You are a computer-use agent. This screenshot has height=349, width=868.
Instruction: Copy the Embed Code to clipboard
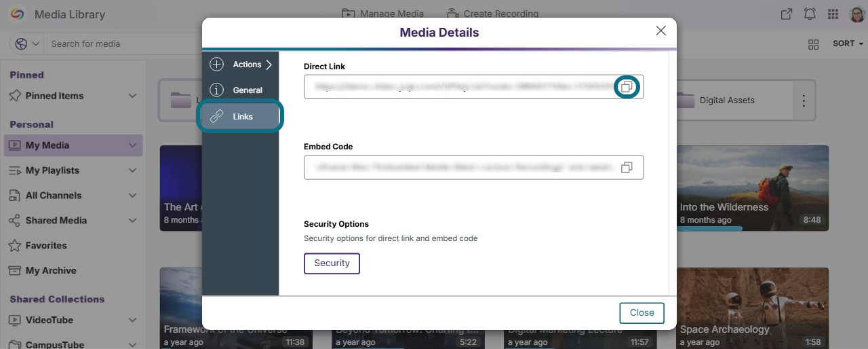click(x=627, y=167)
